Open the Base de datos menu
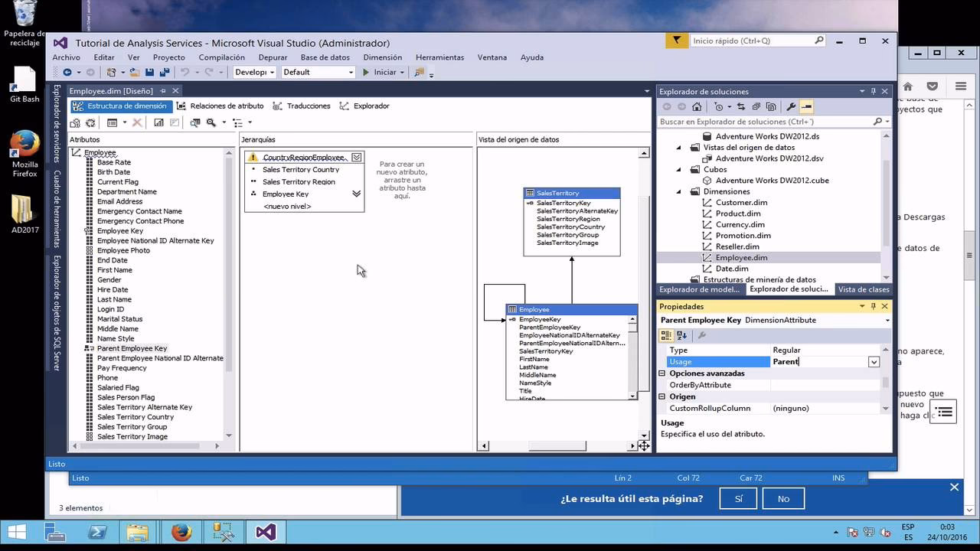 (325, 57)
